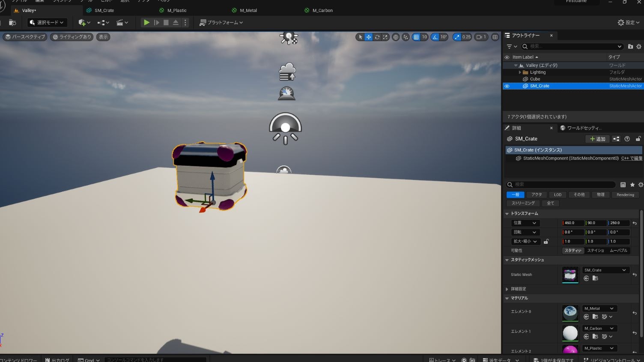Set mobility to ムーバブル

pyautogui.click(x=618, y=251)
